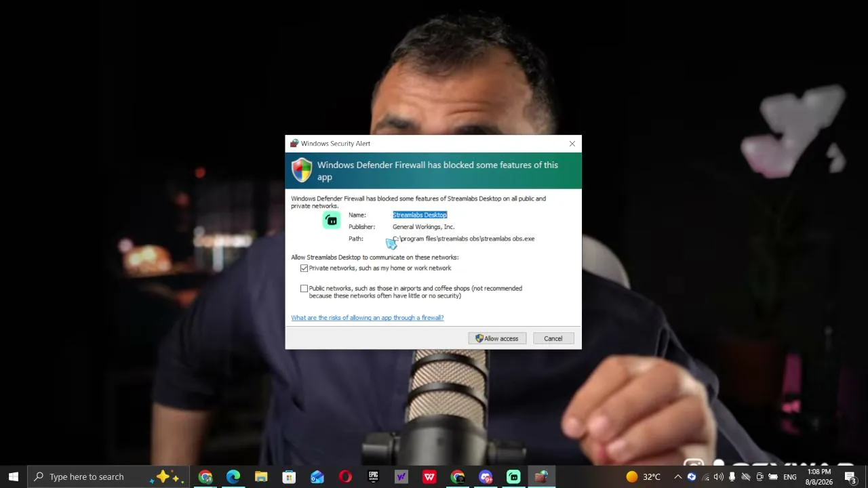Open the crossed-out cloud tray icon
This screenshot has width=868, height=488.
(x=746, y=476)
